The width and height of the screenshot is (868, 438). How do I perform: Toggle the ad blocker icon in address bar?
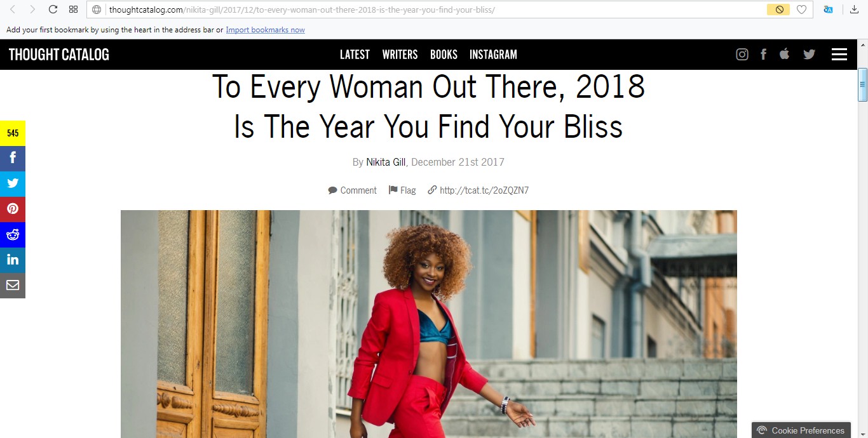(778, 10)
